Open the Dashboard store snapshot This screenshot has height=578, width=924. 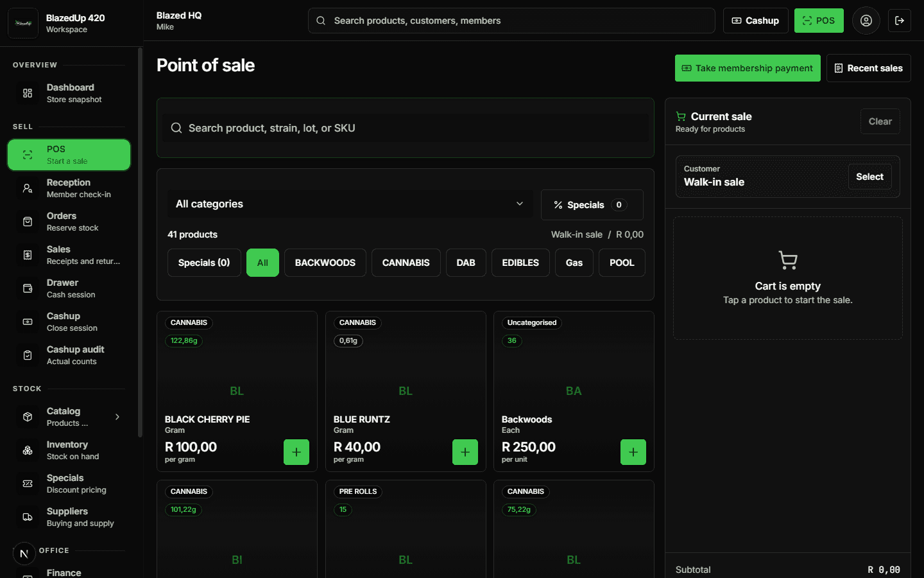(x=69, y=93)
